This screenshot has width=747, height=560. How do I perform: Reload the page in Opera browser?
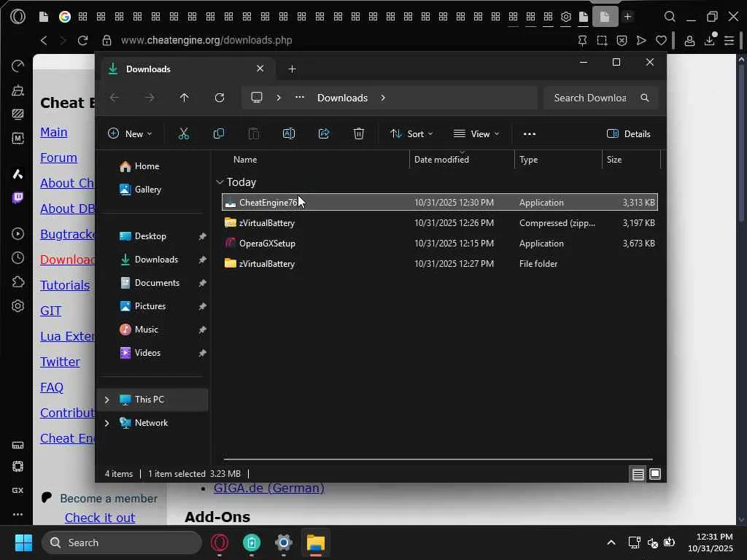point(83,41)
